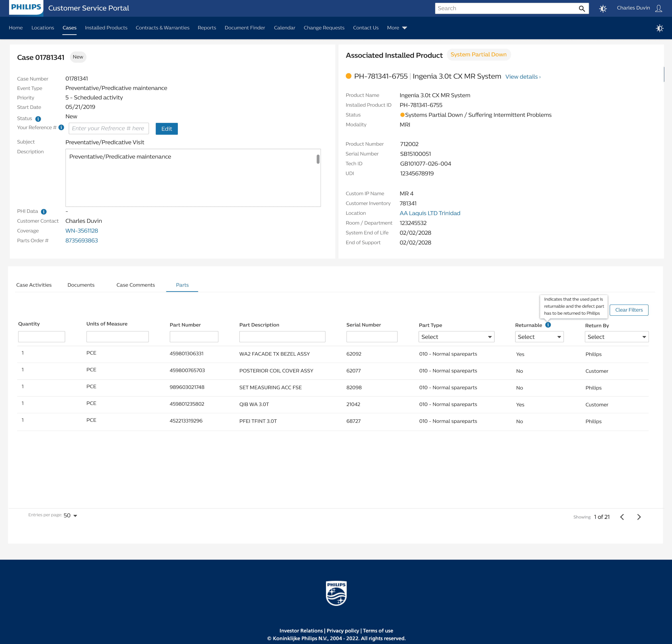Click the Philips shield logo in the footer
This screenshot has height=644, width=672.
pyautogui.click(x=336, y=593)
